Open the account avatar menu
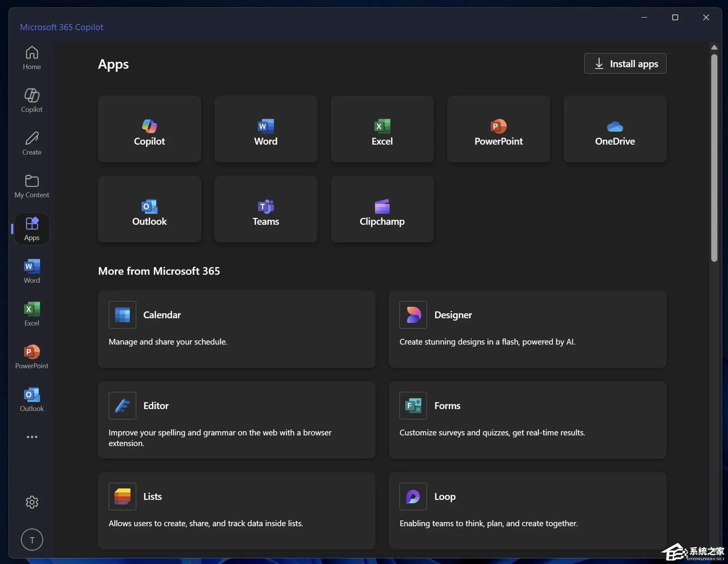This screenshot has width=728, height=564. 32,540
